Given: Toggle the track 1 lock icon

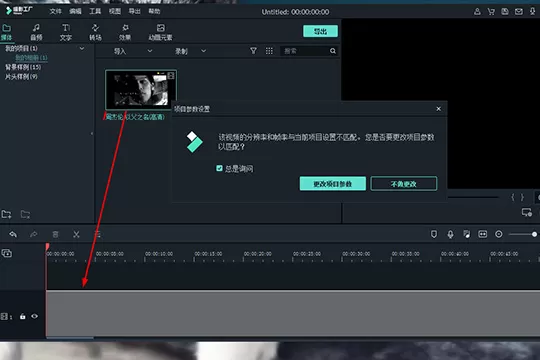Looking at the screenshot, I should click(x=22, y=316).
